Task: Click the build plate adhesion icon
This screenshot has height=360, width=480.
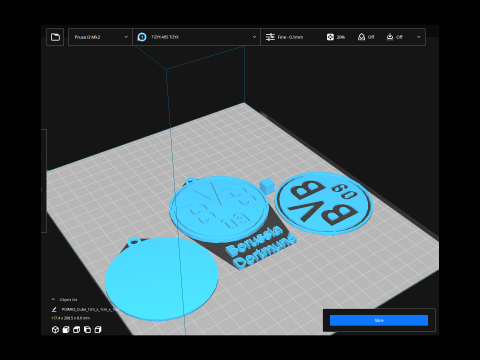Action: click(390, 37)
